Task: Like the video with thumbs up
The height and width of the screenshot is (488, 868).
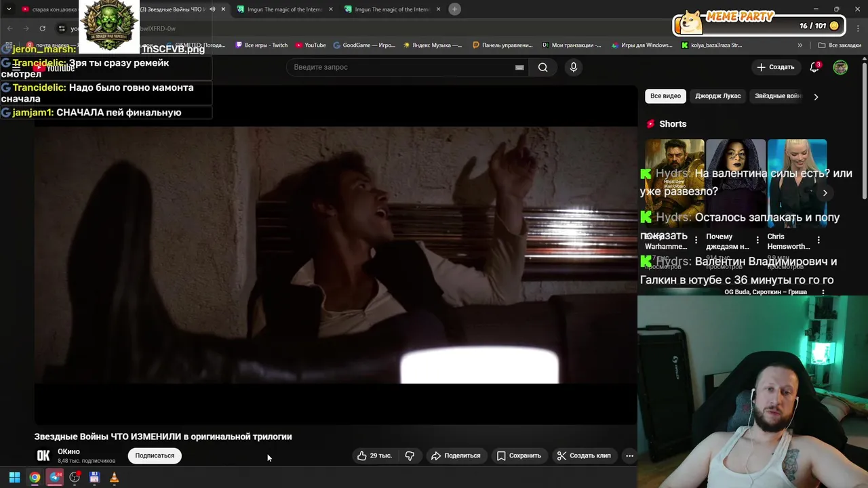Action: click(375, 455)
